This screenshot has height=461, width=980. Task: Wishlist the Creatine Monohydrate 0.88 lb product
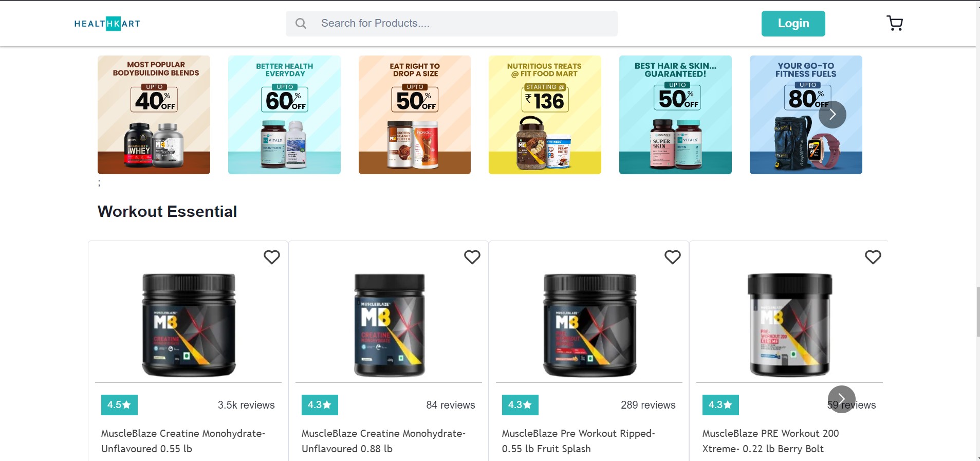click(x=472, y=257)
